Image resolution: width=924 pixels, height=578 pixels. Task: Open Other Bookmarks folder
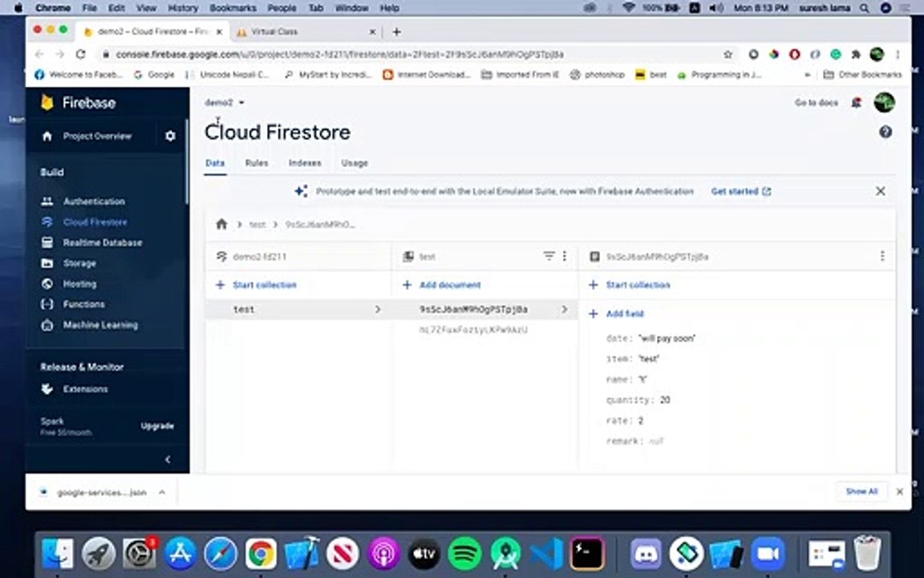click(862, 75)
